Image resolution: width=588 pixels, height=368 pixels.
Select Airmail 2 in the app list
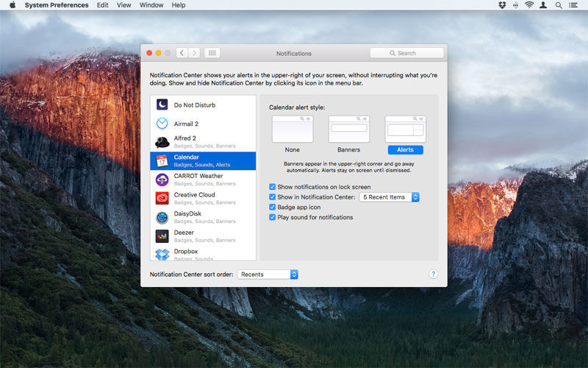click(x=203, y=124)
